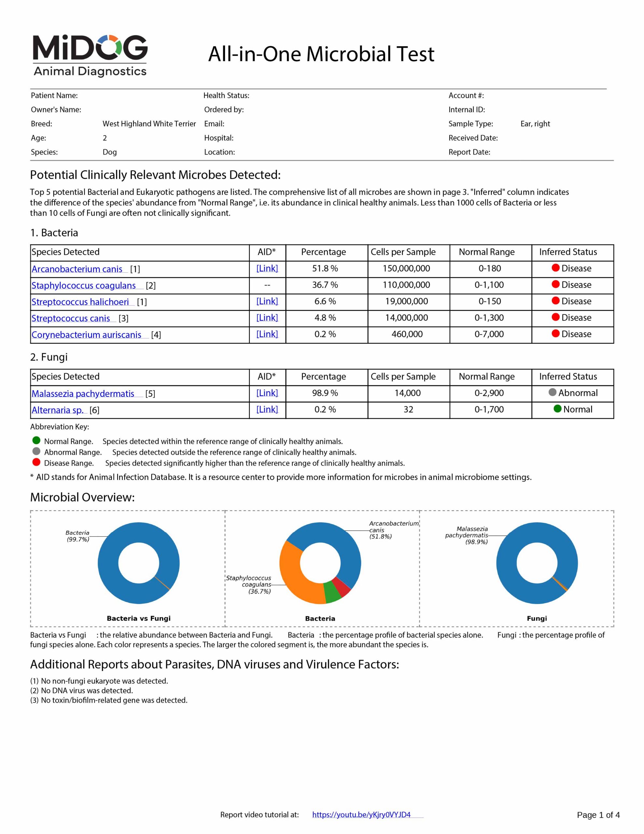Open the Streptococcus canis species link
The height and width of the screenshot is (834, 644).
pyautogui.click(x=71, y=319)
